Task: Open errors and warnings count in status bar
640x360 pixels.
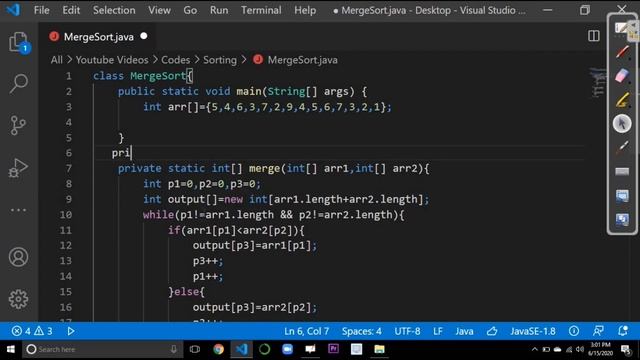Action: tap(32, 331)
